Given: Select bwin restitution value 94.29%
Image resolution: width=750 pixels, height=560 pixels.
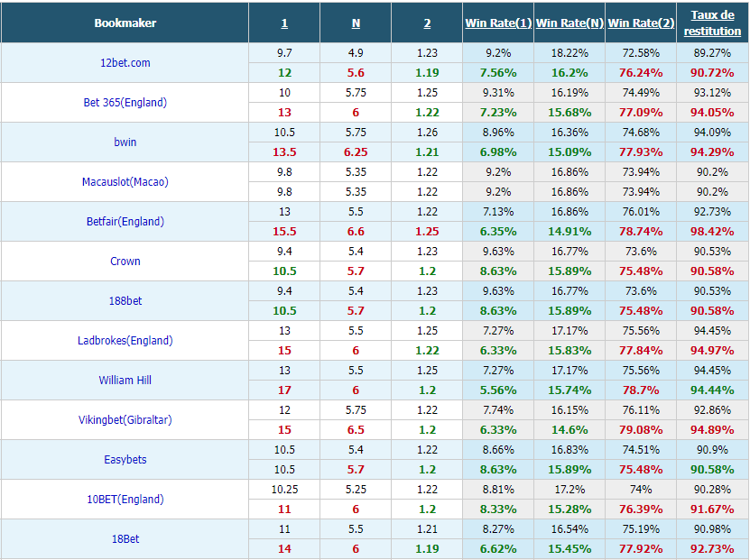Looking at the screenshot, I should [x=712, y=151].
